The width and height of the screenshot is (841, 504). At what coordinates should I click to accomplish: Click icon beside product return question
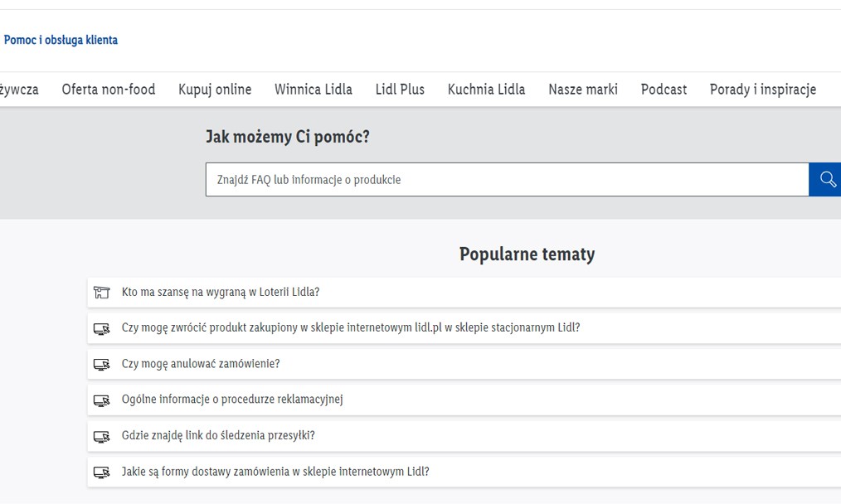tap(101, 328)
